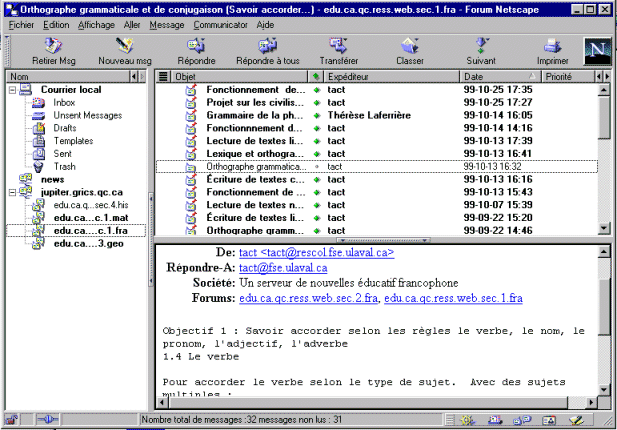Screen dimensions: 617x430
Task: Click security lock icon in status bar
Action: (x=11, y=420)
